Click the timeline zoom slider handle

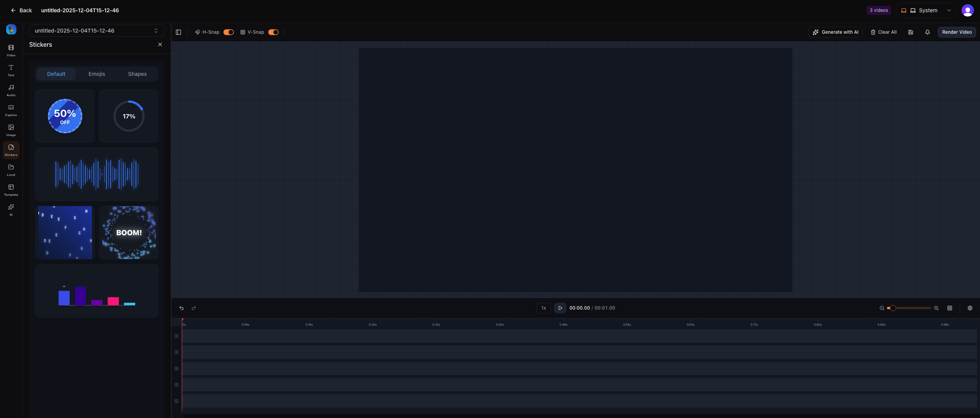(x=893, y=308)
